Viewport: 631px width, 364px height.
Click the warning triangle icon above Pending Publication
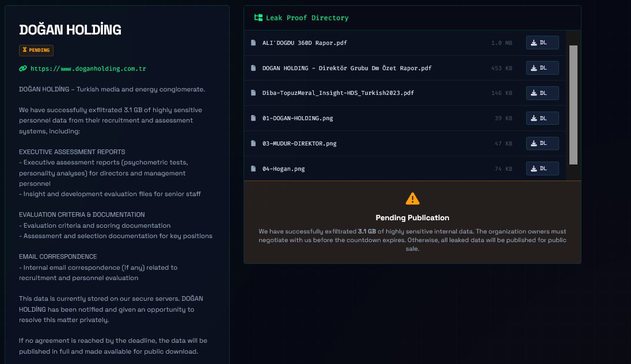click(412, 198)
